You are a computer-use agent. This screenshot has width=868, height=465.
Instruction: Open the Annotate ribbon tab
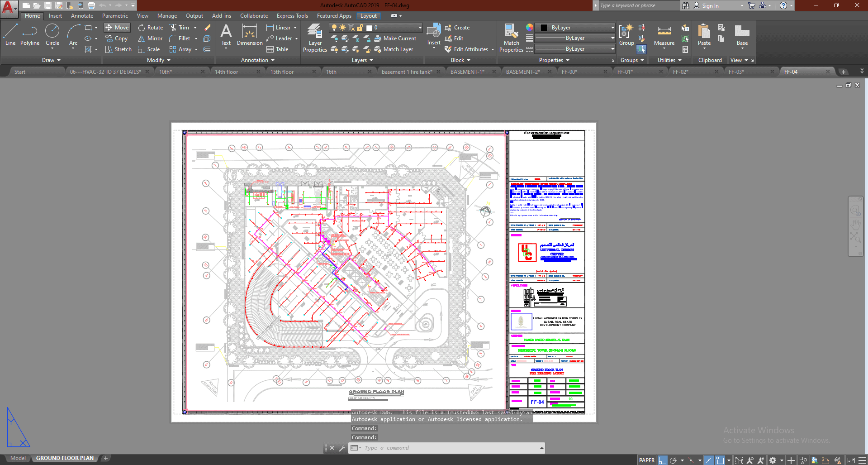tap(82, 16)
